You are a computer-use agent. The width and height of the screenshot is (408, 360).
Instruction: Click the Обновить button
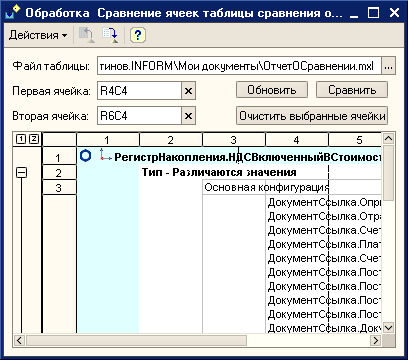coord(272,90)
